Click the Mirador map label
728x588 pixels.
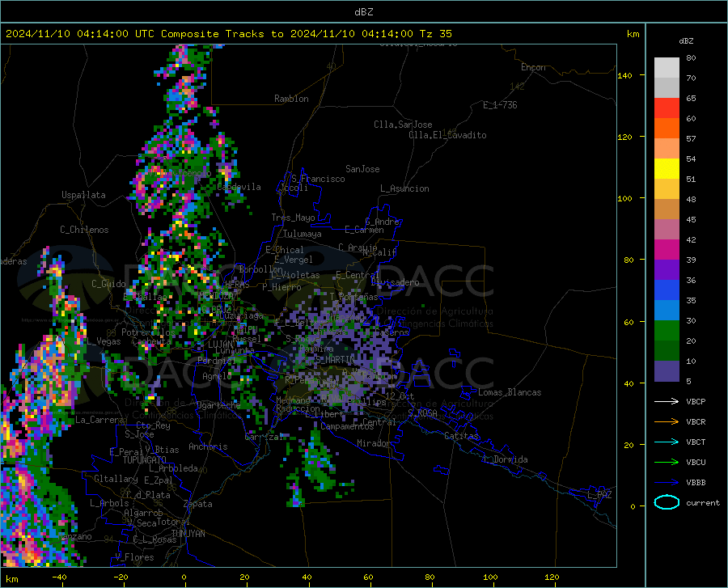(x=374, y=443)
